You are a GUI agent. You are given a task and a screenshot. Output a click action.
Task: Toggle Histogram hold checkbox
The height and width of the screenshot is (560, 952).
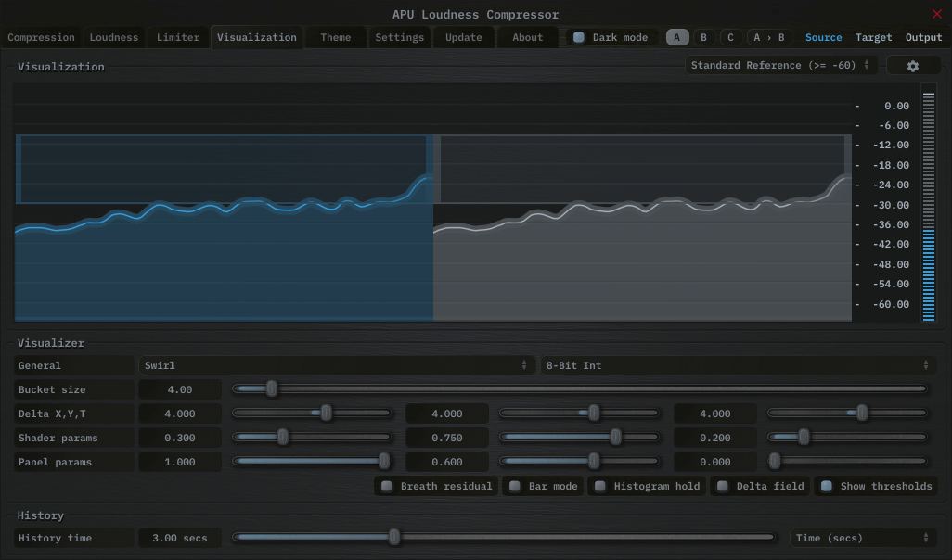(600, 486)
